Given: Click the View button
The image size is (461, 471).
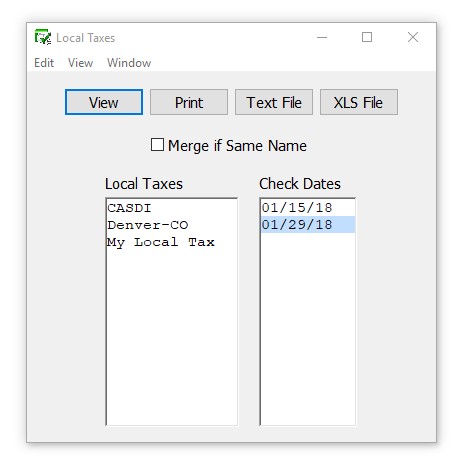Looking at the screenshot, I should 104,102.
